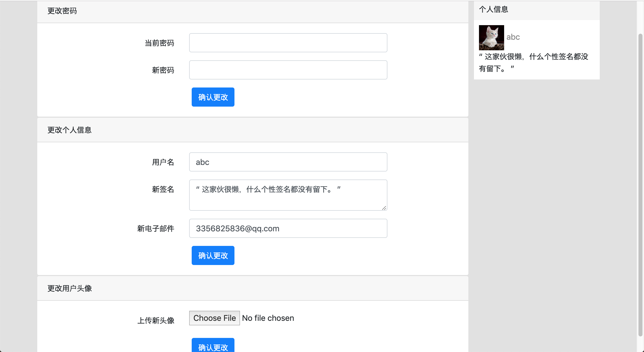Click the 更改密码 section header

pyautogui.click(x=62, y=11)
